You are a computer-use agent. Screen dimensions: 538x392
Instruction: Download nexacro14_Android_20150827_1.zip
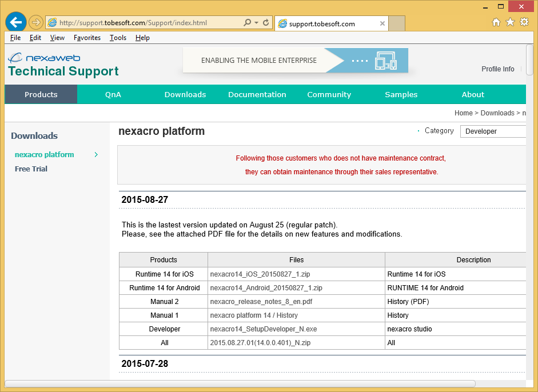point(266,288)
